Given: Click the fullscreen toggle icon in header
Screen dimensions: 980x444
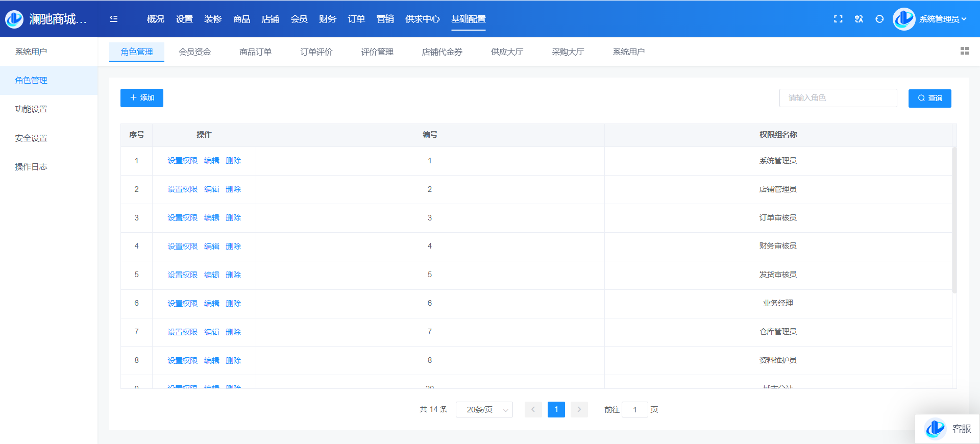Looking at the screenshot, I should click(x=838, y=19).
